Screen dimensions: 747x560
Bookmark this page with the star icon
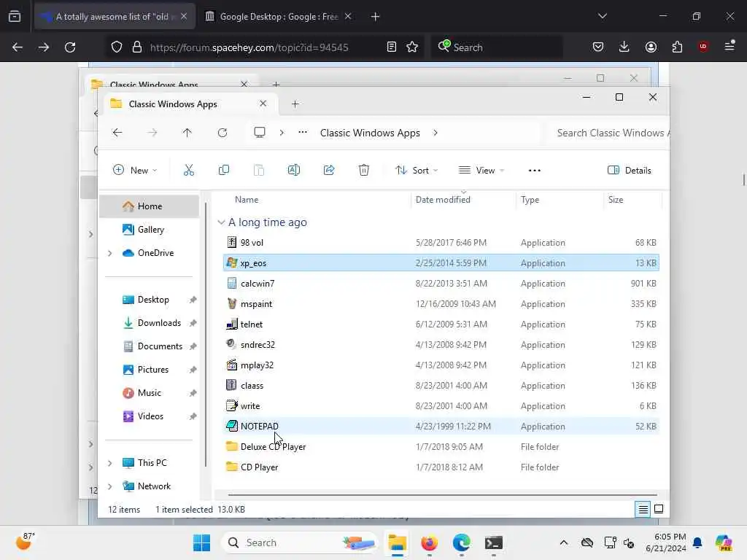coord(412,47)
